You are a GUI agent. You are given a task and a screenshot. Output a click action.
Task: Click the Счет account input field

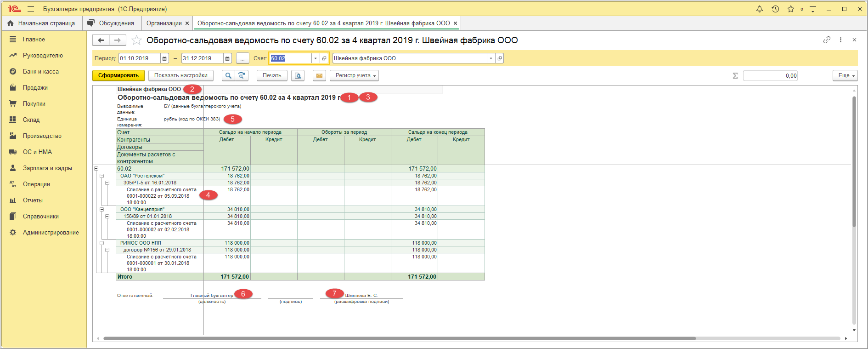coord(290,58)
